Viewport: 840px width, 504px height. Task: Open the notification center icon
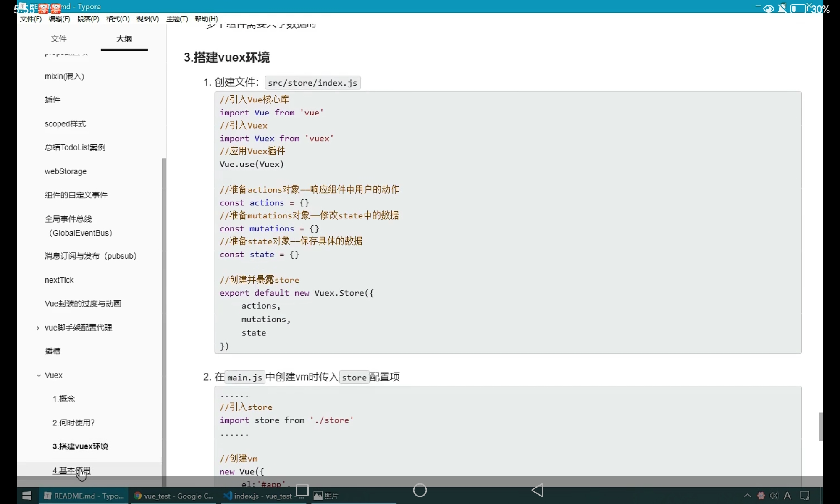(x=805, y=496)
